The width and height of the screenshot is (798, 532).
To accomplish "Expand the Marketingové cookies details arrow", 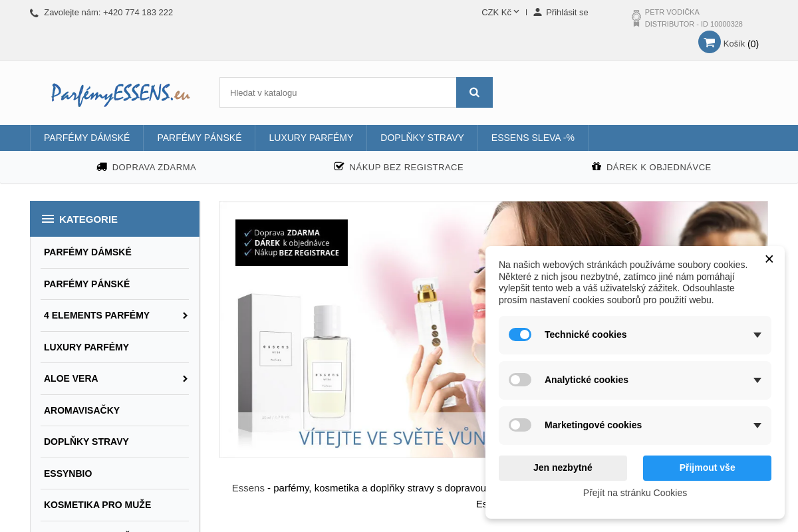I will tap(757, 426).
